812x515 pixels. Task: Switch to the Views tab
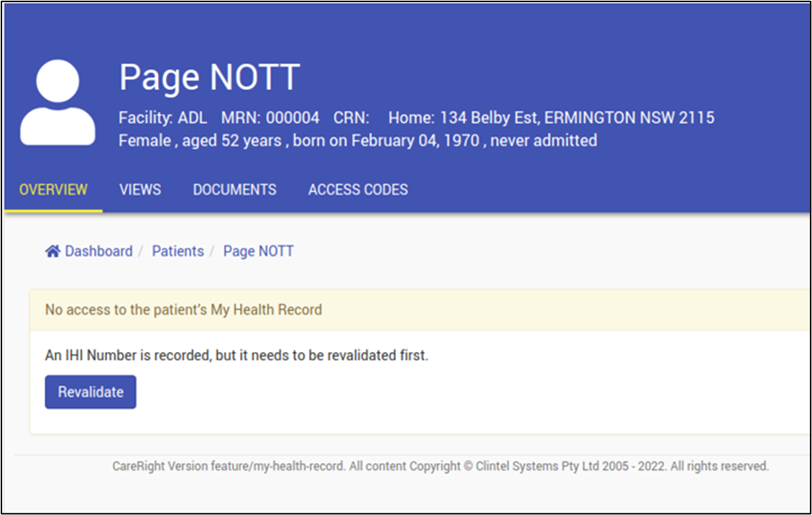[x=140, y=190]
